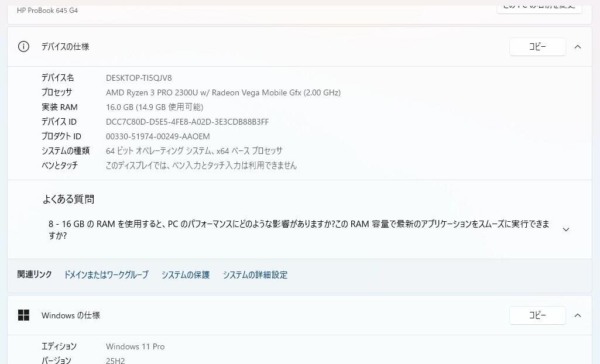Copy Windows specifications with コピー button
Image resolution: width=600 pixels, height=364 pixels.
537,315
